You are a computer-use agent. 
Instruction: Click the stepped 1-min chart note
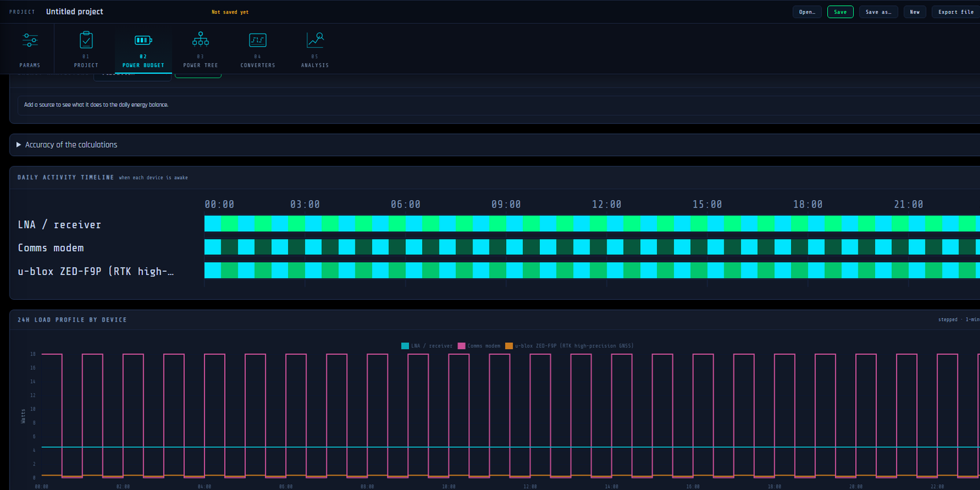pyautogui.click(x=959, y=320)
